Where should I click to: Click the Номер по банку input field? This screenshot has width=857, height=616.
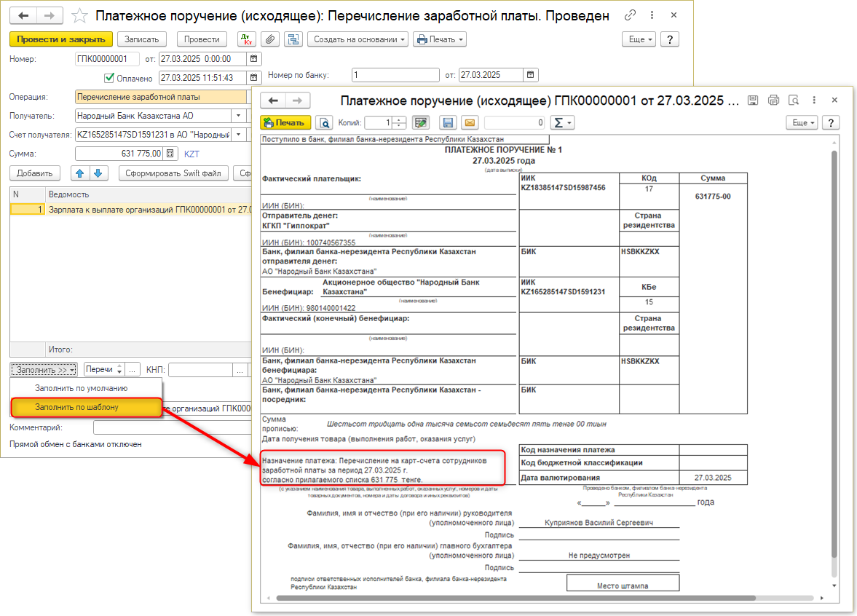tap(396, 75)
